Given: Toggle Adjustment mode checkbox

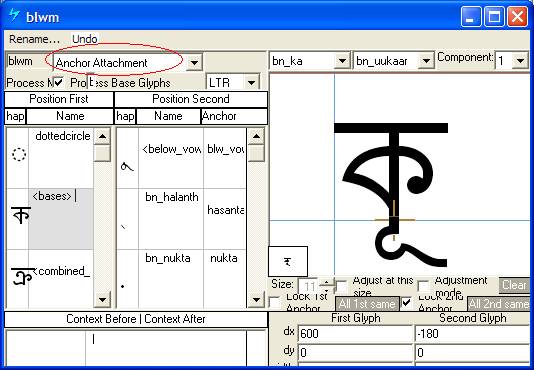Looking at the screenshot, I should [x=423, y=286].
